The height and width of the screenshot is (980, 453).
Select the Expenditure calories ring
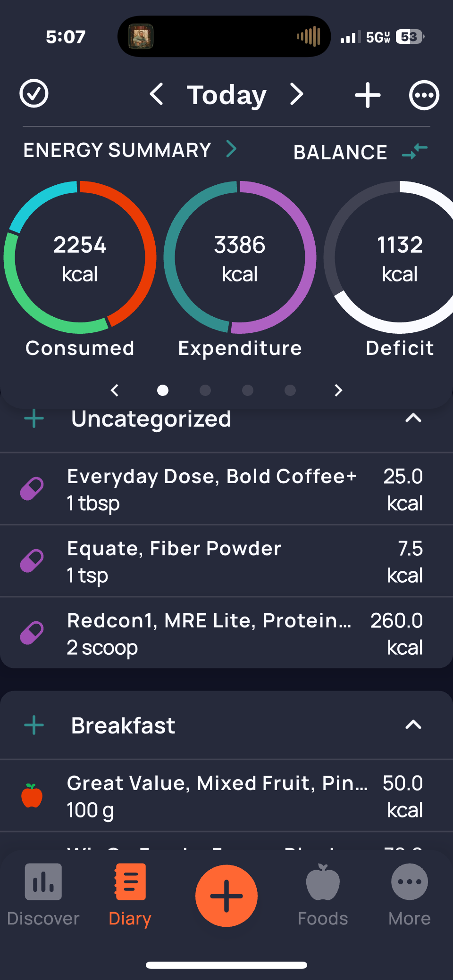(x=240, y=257)
